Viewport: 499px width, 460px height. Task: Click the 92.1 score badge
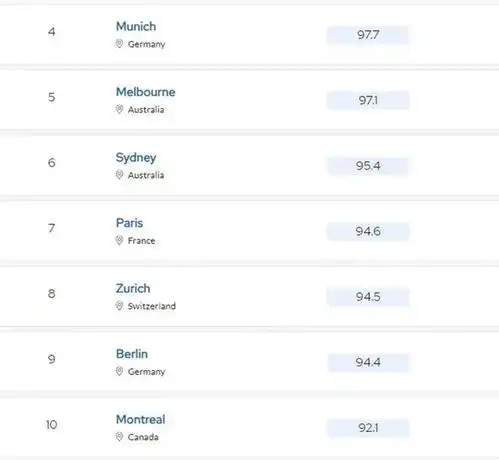pyautogui.click(x=368, y=428)
